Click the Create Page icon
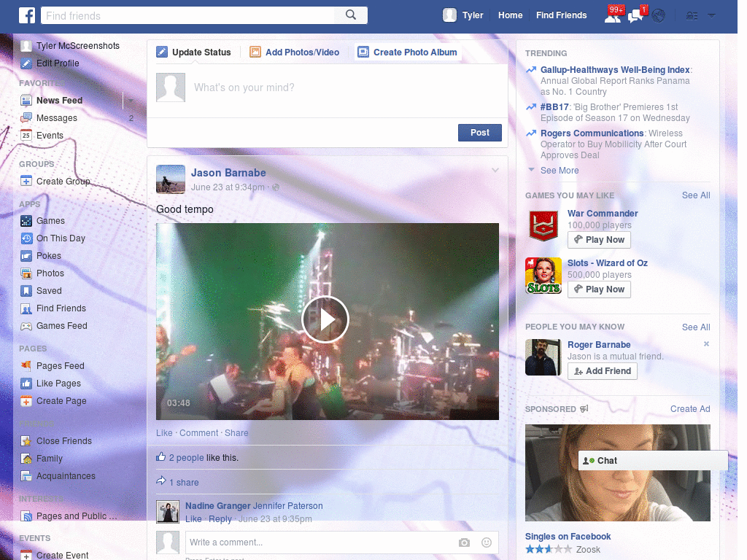The height and width of the screenshot is (560, 747). (x=26, y=401)
